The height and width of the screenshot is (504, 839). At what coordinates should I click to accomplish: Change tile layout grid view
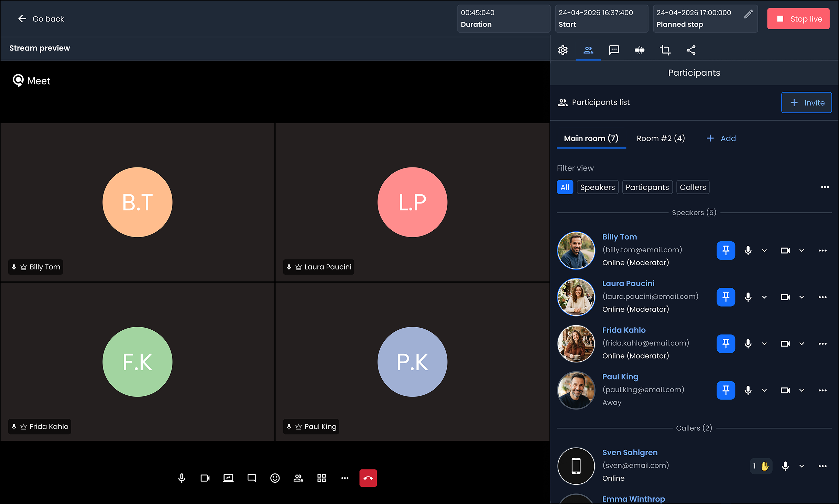tap(322, 478)
